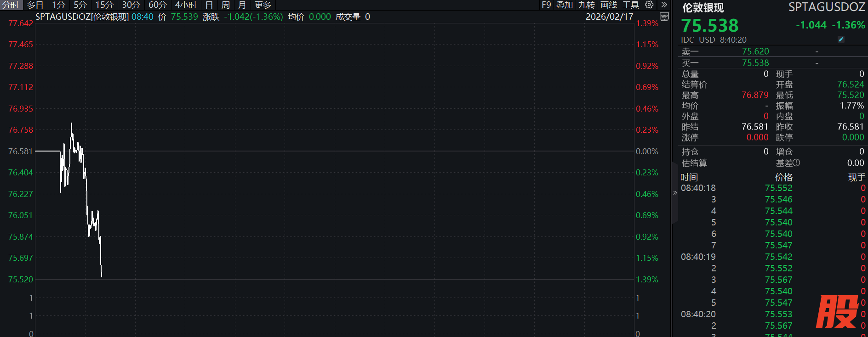Toggle the 九转 indicator
Image resolution: width=868 pixels, height=337 pixels.
click(586, 5)
